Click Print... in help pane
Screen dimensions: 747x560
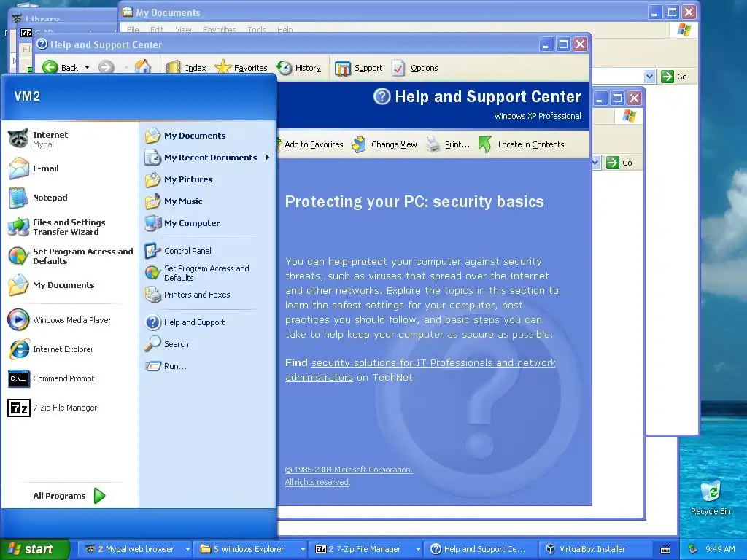(x=448, y=144)
